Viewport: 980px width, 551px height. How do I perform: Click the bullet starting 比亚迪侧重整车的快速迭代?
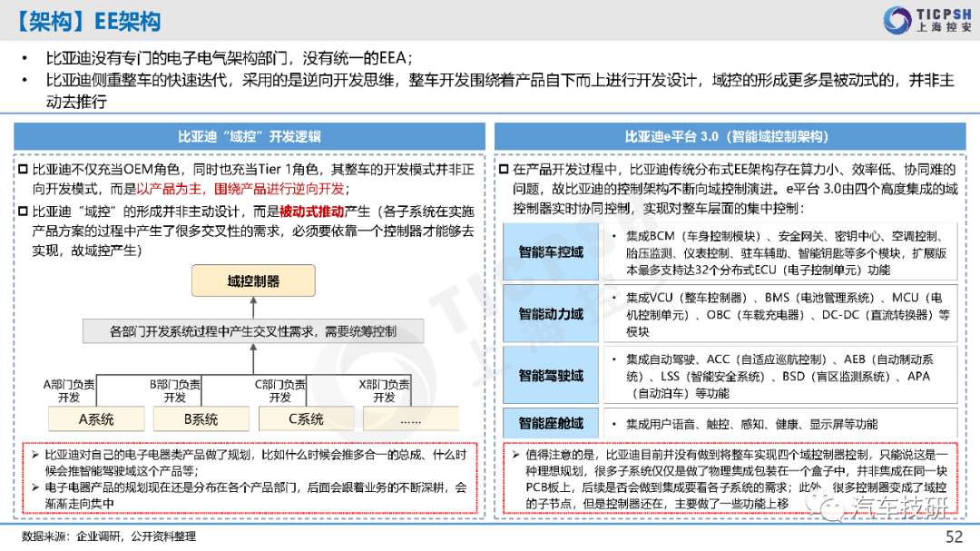[x=500, y=90]
